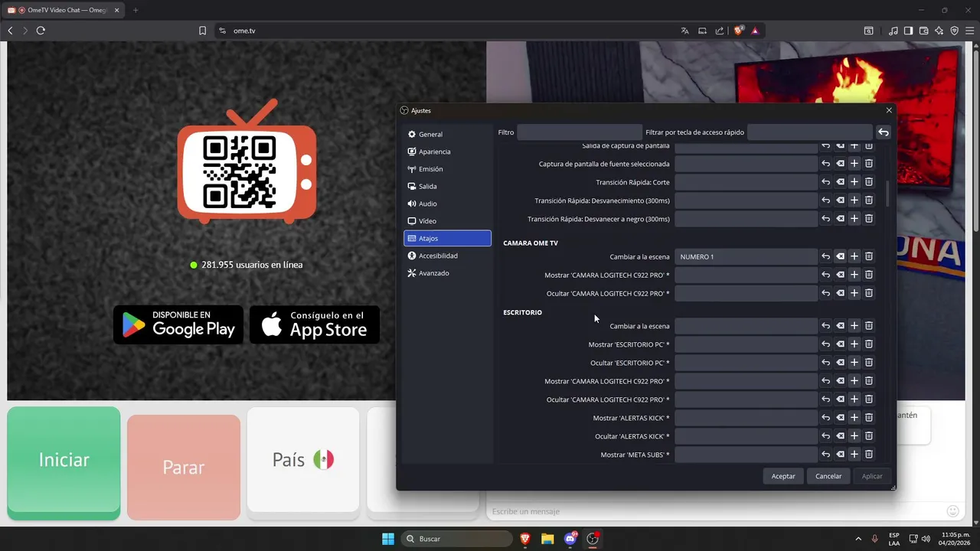Image resolution: width=980 pixels, height=551 pixels.
Task: Open the Brave Shields lion icon
Action: [x=739, y=31]
